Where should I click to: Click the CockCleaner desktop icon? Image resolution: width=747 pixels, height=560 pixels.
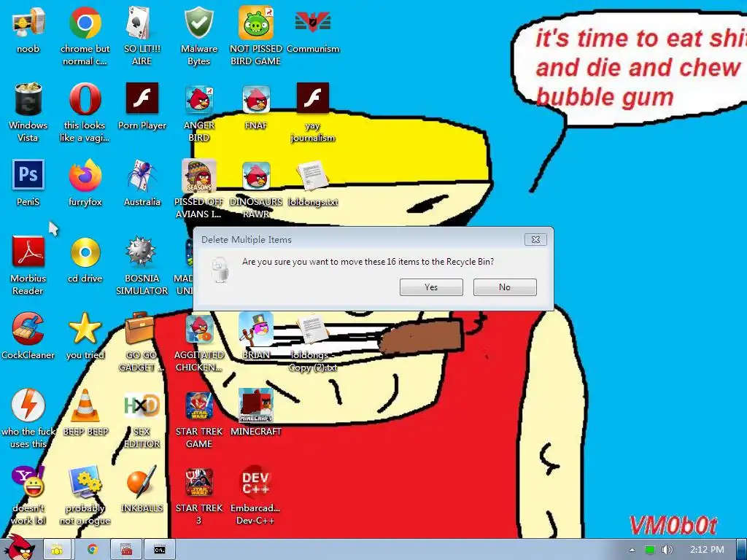[28, 329]
